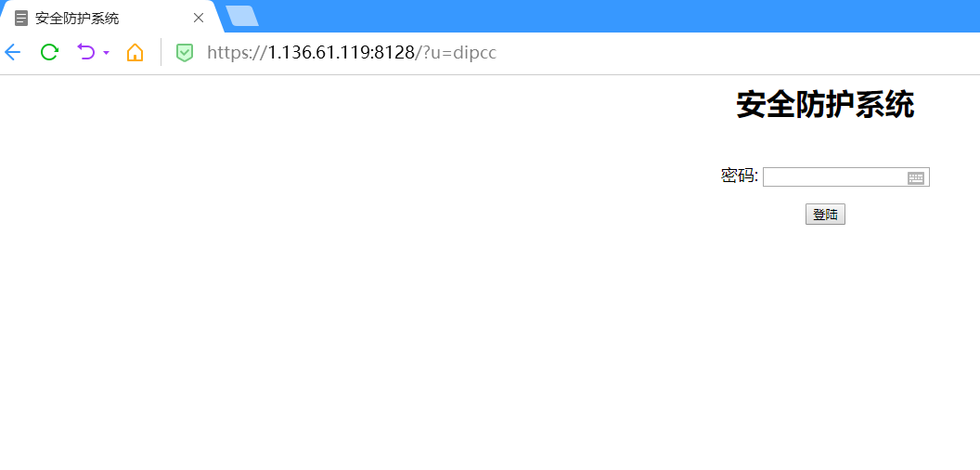This screenshot has width=980, height=470.
Task: Restore closed tab with the purple undo arrow
Action: pos(85,52)
